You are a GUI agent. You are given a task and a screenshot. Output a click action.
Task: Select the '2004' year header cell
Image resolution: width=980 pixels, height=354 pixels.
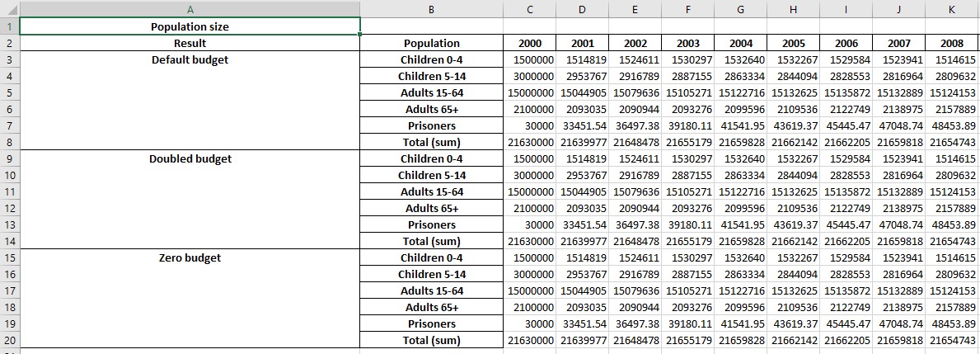tap(740, 43)
